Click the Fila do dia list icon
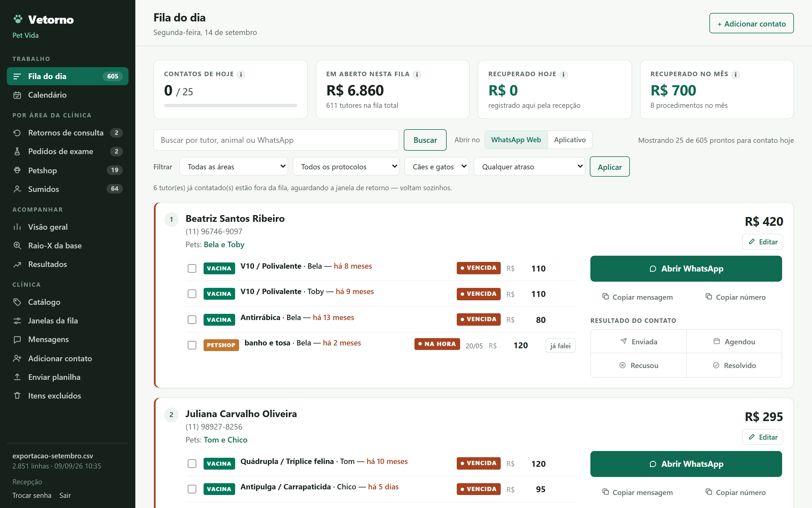Viewport: 812px width, 508px height. (17, 76)
